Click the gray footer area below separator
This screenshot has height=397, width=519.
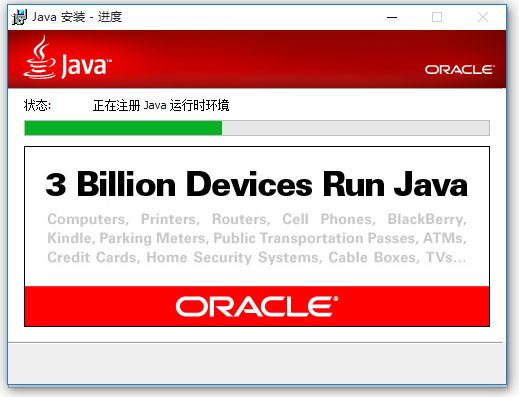click(257, 363)
